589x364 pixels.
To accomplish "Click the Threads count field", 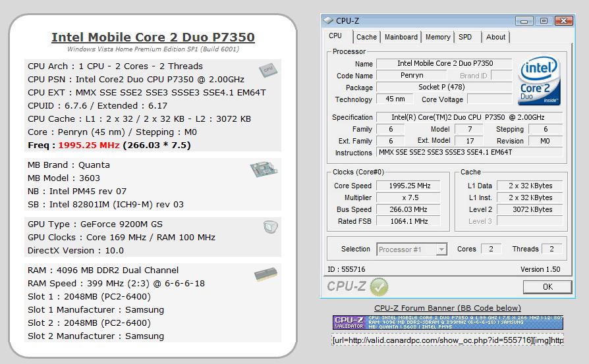I will coord(552,249).
